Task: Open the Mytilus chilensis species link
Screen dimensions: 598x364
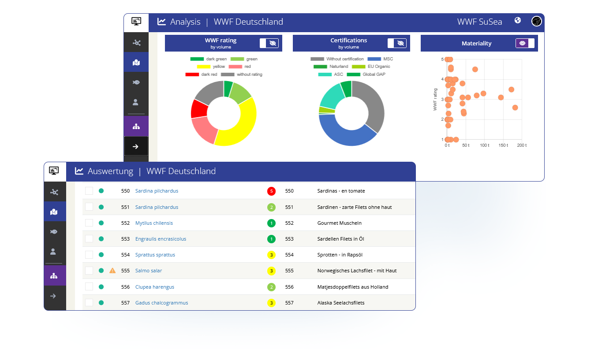Action: [x=154, y=223]
